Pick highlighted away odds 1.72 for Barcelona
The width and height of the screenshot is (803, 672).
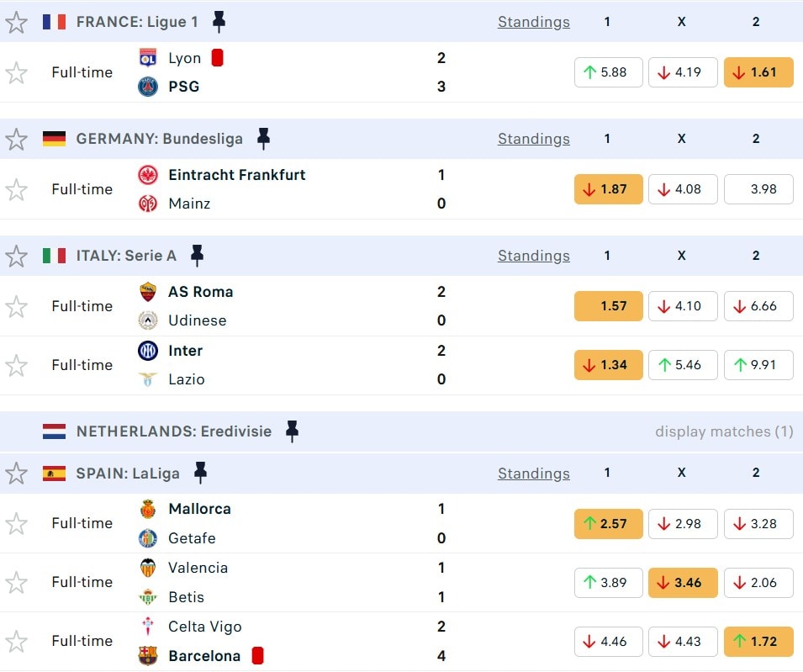758,641
